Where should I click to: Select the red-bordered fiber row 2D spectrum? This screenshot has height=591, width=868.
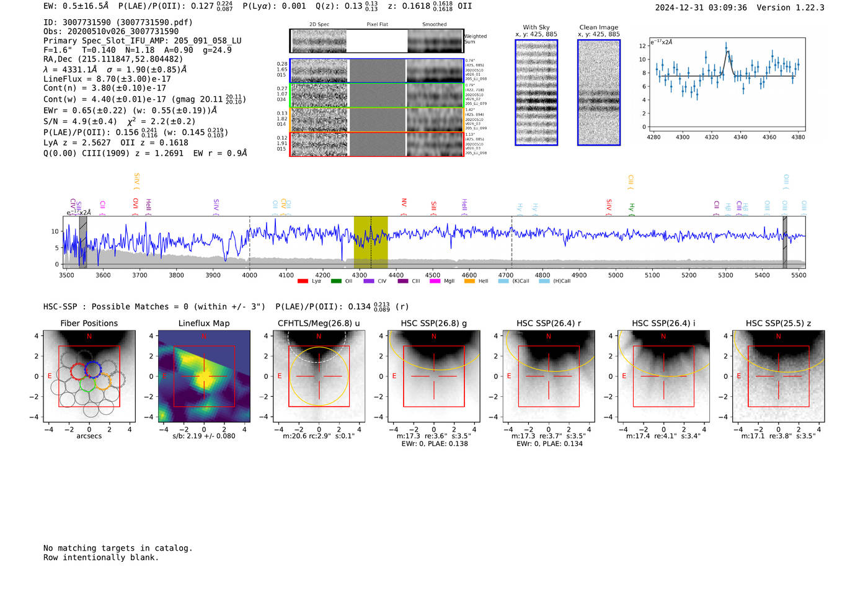coord(376,144)
